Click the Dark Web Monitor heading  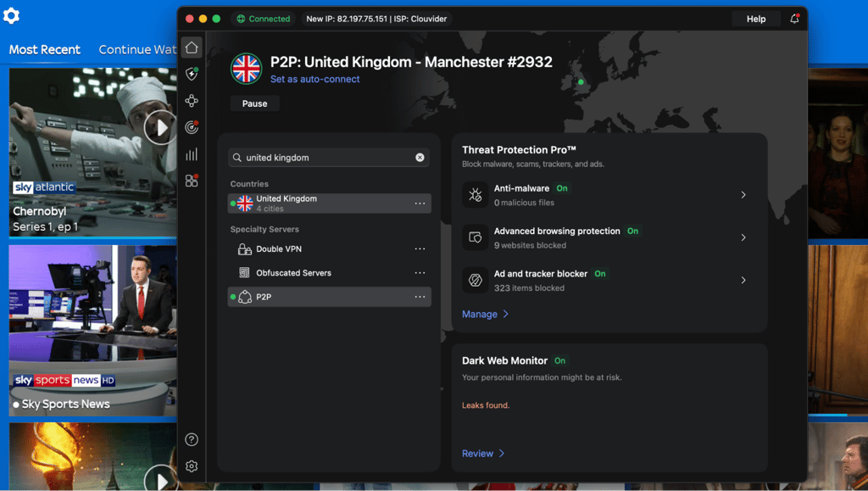point(505,361)
